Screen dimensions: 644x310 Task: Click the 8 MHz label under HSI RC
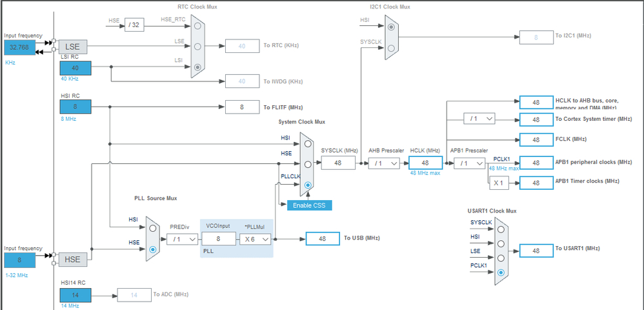tap(68, 119)
